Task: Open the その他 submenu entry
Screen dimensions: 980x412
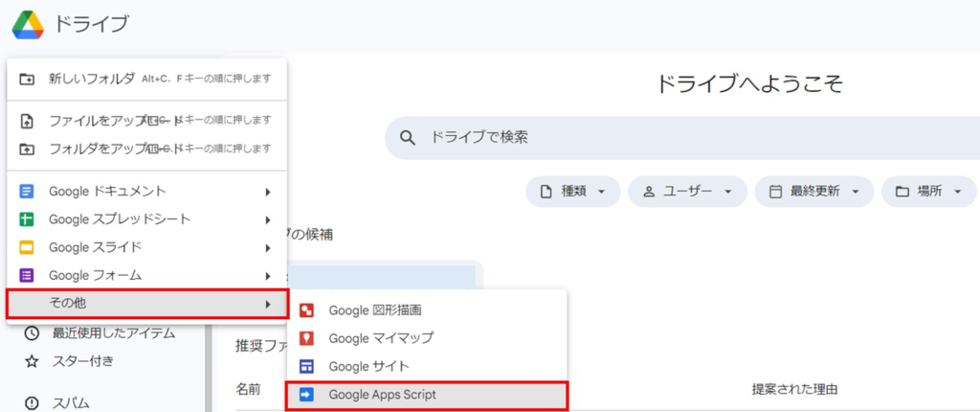Action: pos(147,304)
